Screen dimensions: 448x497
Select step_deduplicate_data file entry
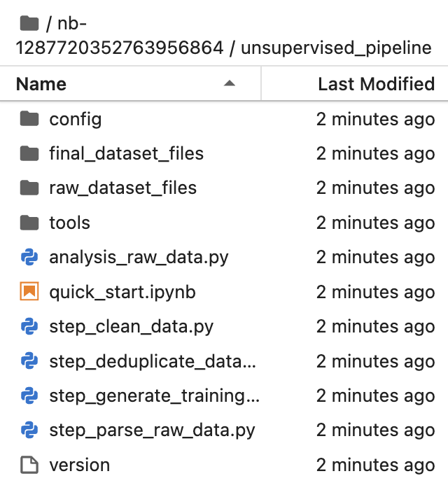224,361
